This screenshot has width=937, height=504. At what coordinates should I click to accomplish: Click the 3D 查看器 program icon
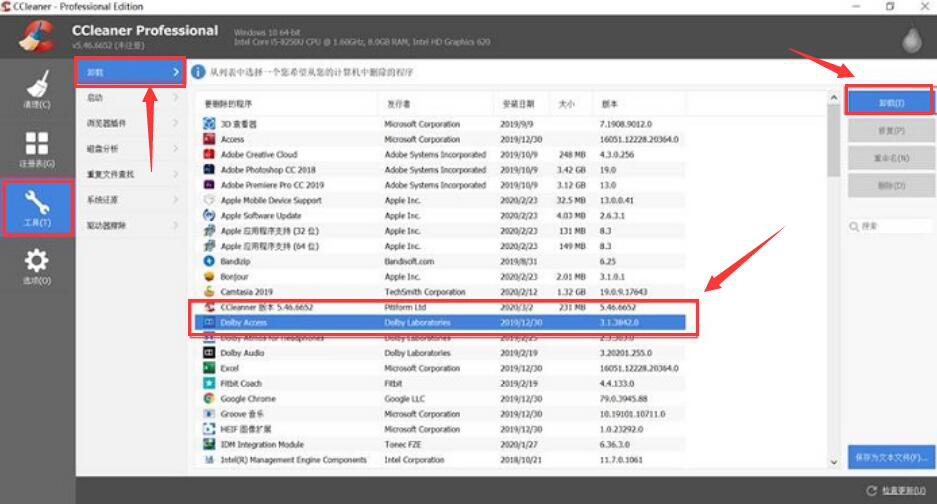[209, 124]
